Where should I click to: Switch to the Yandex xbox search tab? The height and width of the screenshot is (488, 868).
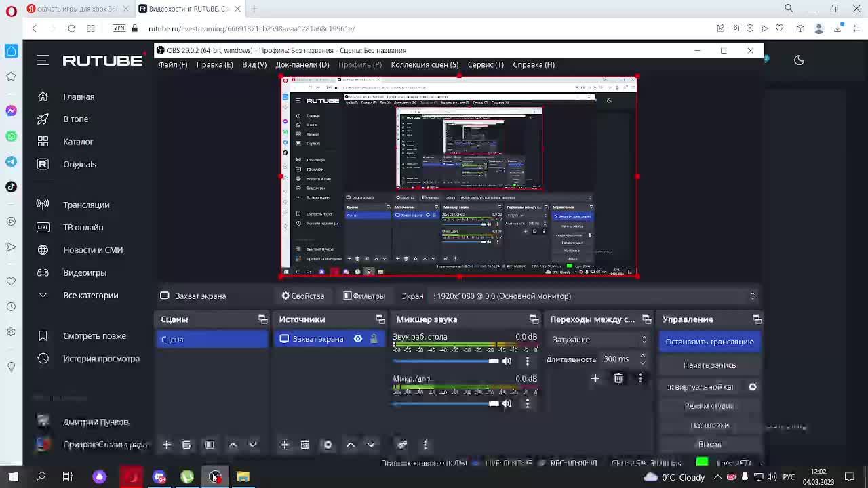pyautogui.click(x=77, y=9)
